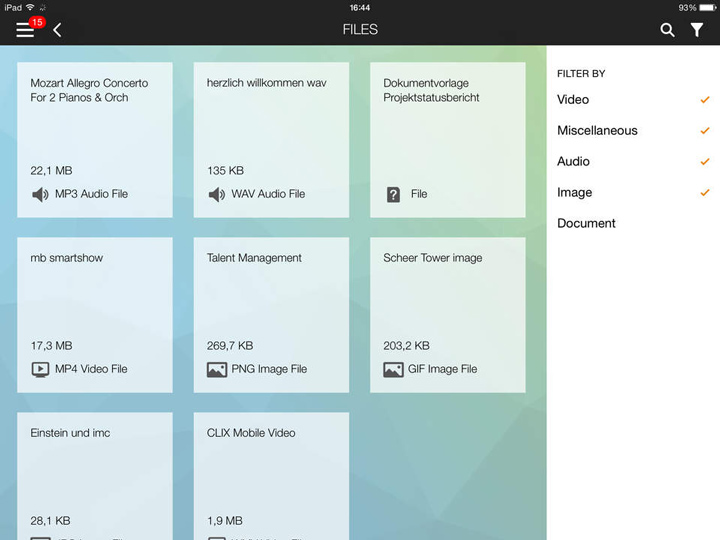Screen dimensions: 720x540
Task: Click the Wi-Fi status icon
Action: click(x=30, y=7)
